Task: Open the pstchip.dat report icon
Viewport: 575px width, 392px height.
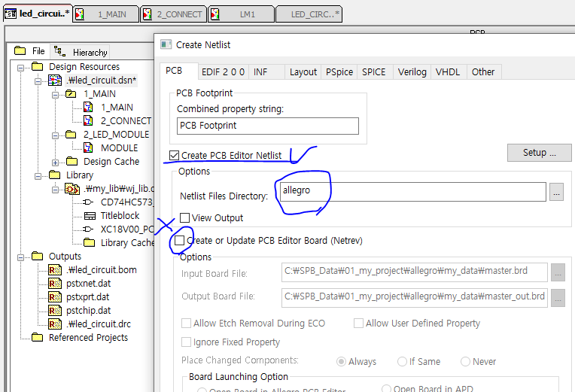Action: click(x=55, y=311)
